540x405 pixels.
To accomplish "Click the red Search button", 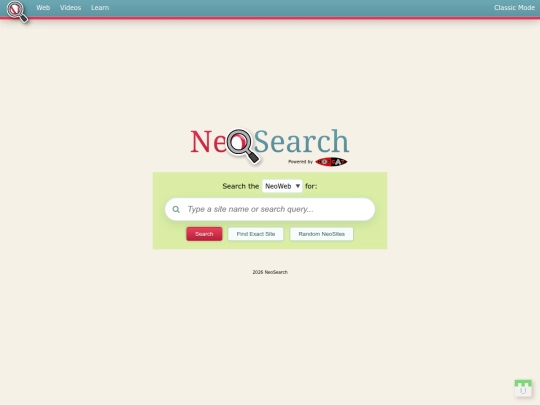I will coord(204,234).
